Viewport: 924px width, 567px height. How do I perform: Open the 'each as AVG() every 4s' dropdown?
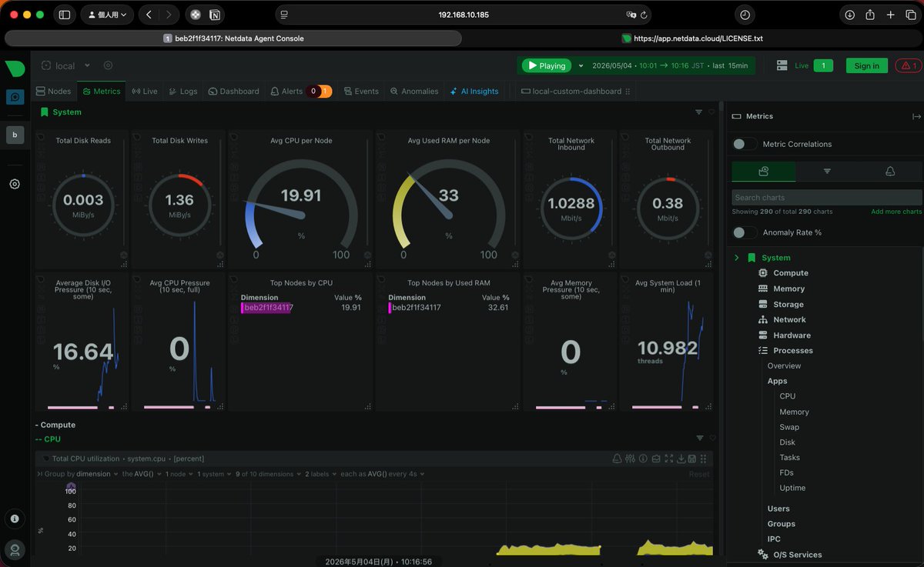383,474
